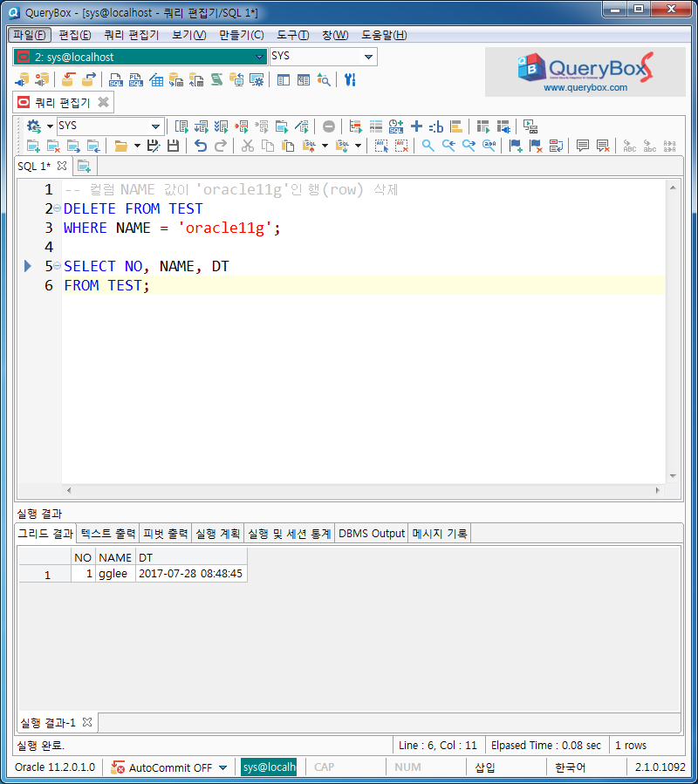The width and height of the screenshot is (698, 784).
Task: Switch to the 메시지 기록 tab
Action: (440, 534)
